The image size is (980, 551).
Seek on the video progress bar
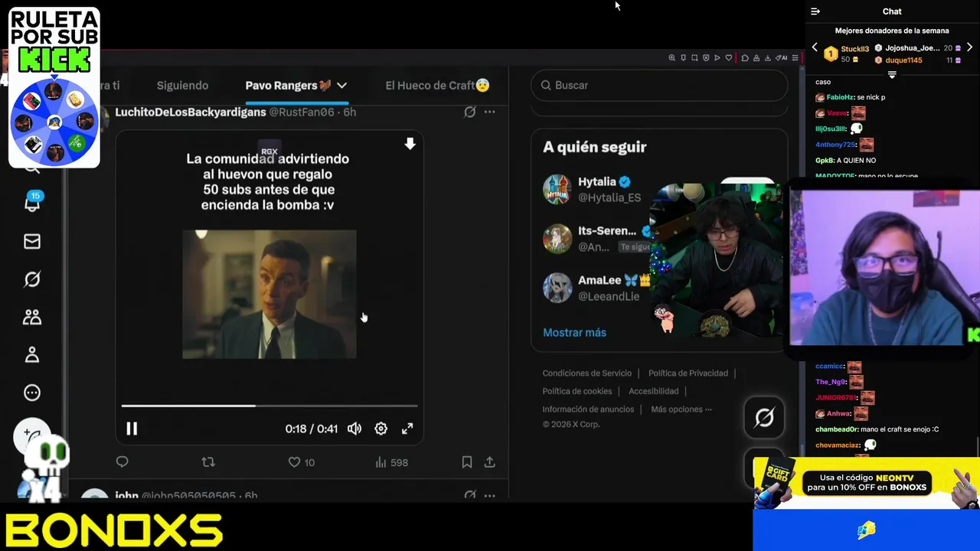[x=269, y=406]
